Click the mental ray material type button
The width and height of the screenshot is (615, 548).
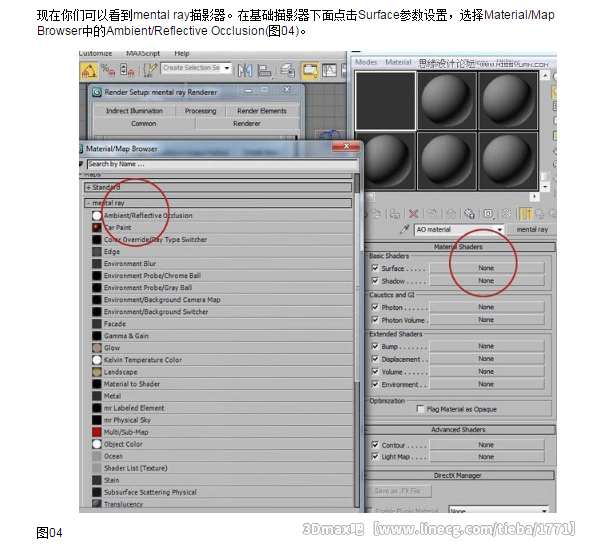coord(532,229)
